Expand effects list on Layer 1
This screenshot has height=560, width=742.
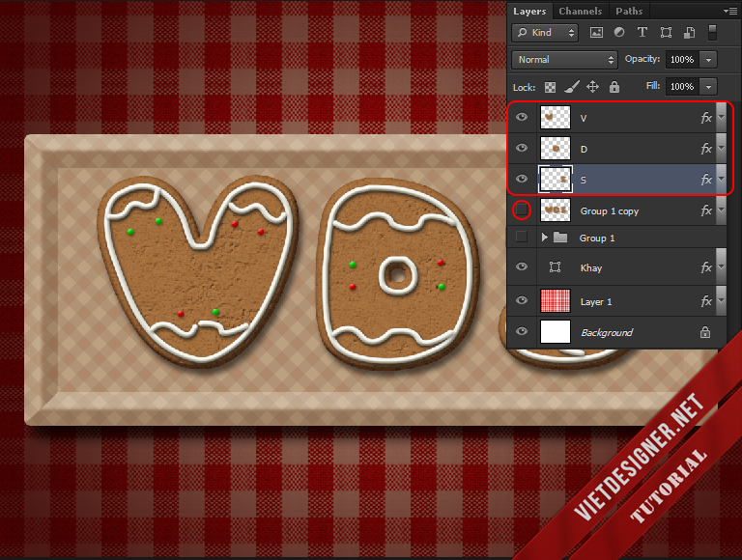click(721, 301)
